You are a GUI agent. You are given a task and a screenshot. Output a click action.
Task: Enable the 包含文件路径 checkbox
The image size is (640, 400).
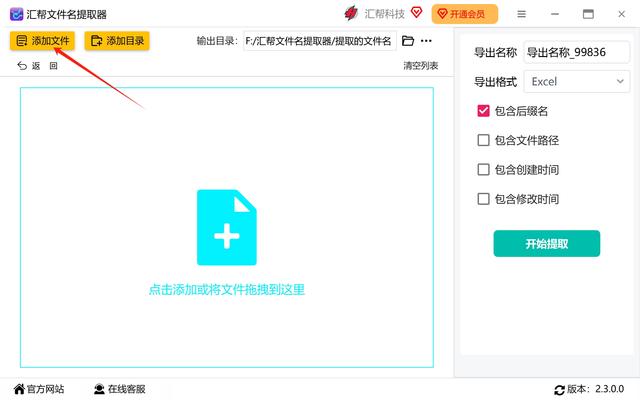(x=483, y=140)
